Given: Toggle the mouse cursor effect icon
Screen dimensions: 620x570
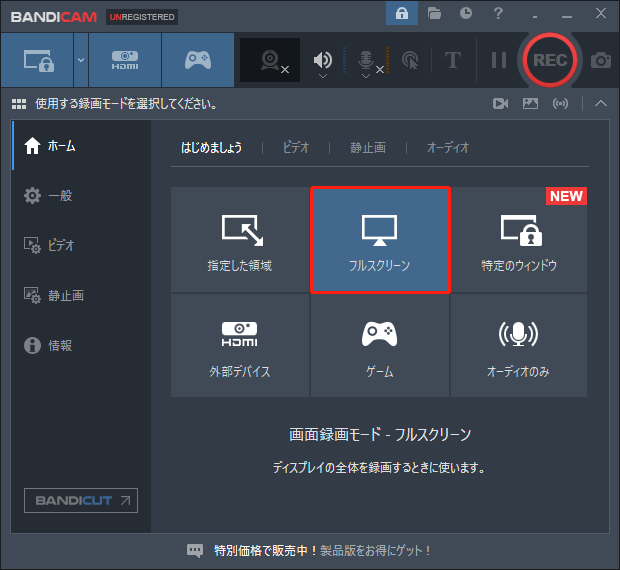Looking at the screenshot, I should 410,60.
